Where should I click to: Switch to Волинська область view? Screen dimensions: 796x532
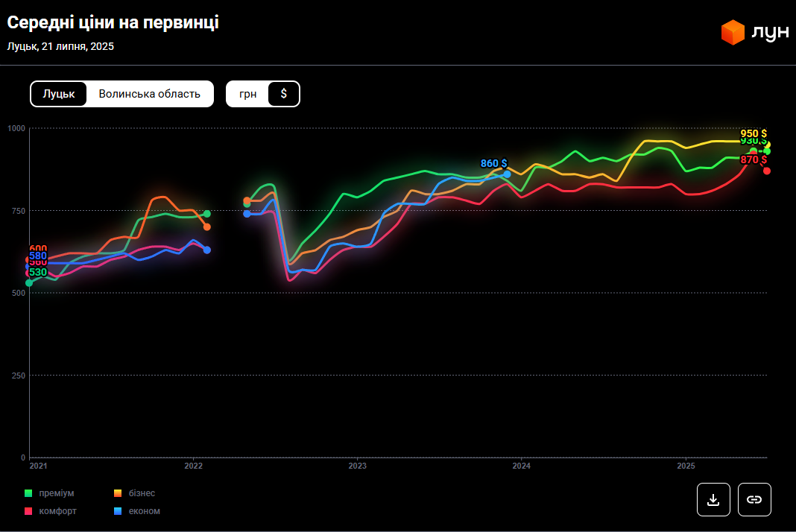(150, 94)
